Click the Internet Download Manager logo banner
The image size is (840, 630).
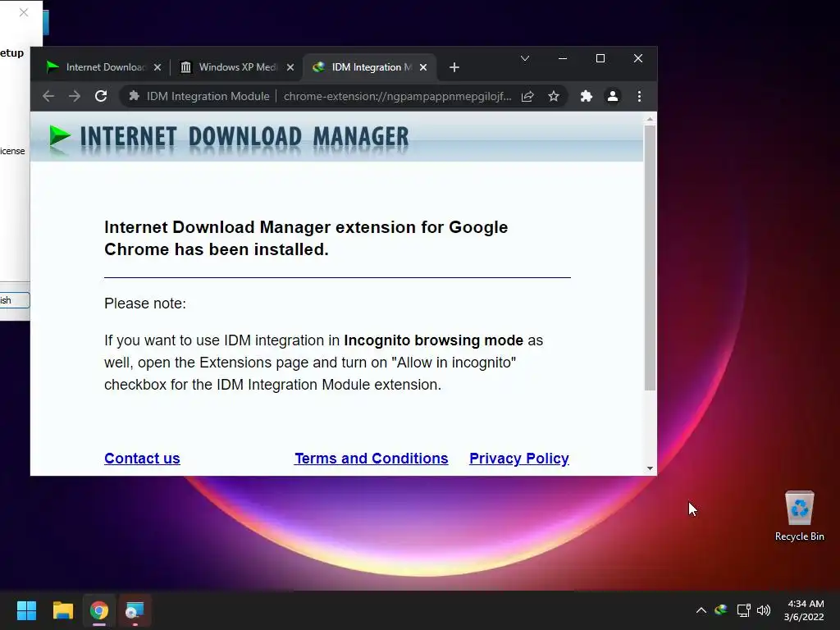point(230,138)
